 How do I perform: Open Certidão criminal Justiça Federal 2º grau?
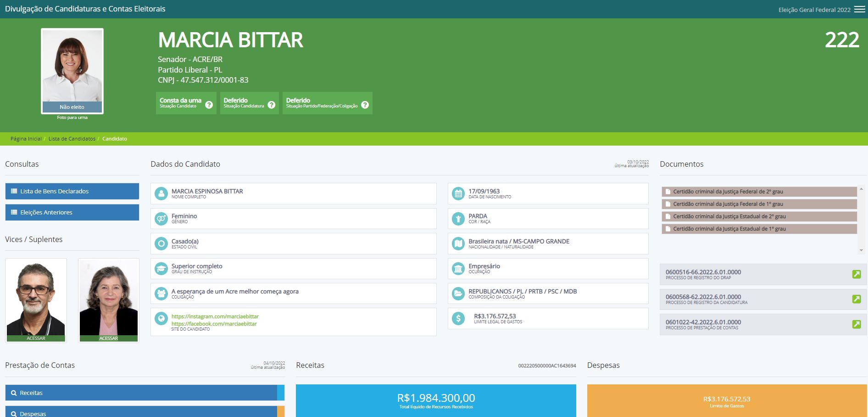click(728, 192)
